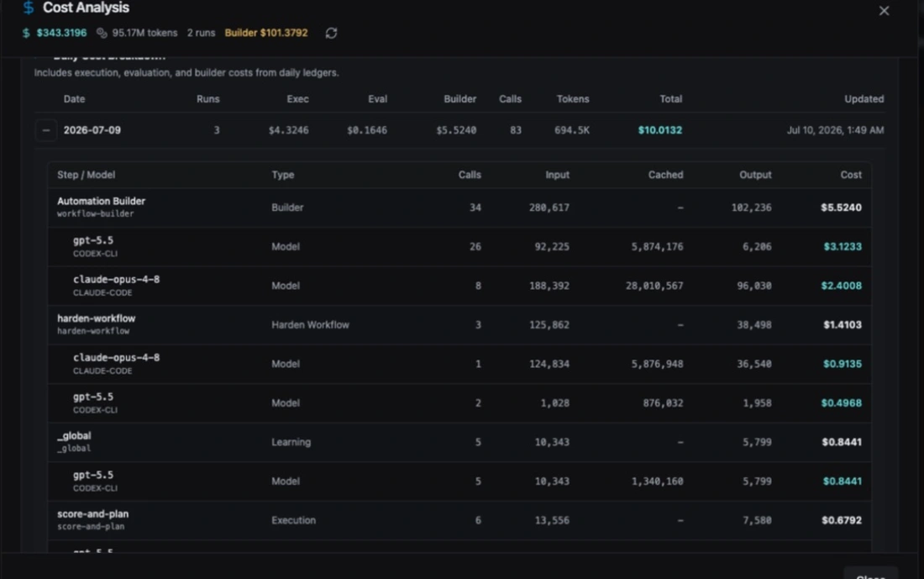
Task: Click the Builder column header
Action: (x=459, y=99)
